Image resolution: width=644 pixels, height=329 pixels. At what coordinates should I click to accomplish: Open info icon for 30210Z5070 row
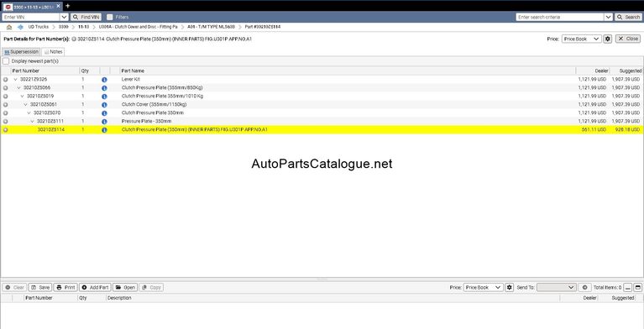(104, 113)
